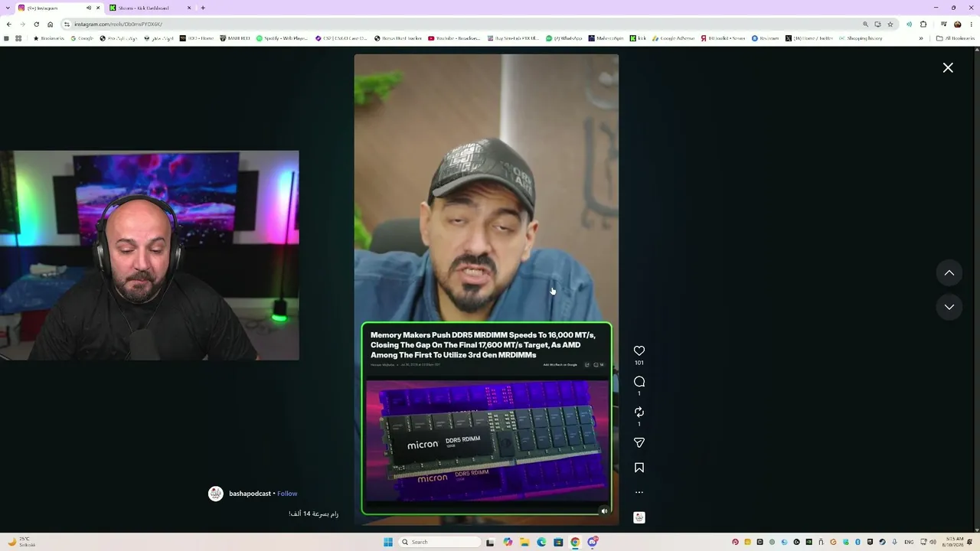Follow the bashapodcast account
Viewport: 980px width, 551px height.
tap(287, 494)
